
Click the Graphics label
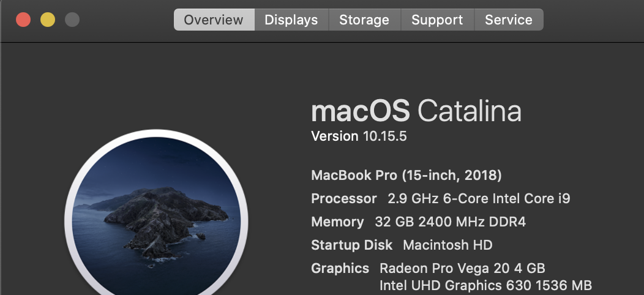[340, 268]
